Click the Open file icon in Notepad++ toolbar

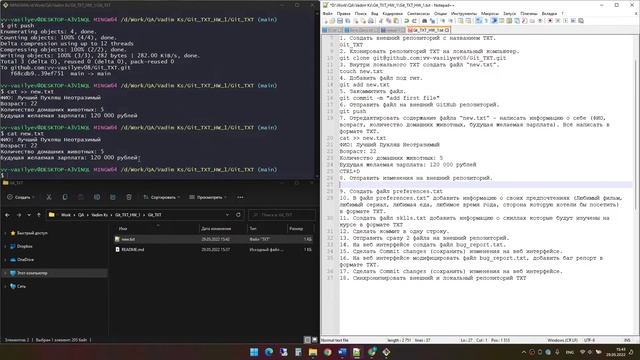coord(332,21)
